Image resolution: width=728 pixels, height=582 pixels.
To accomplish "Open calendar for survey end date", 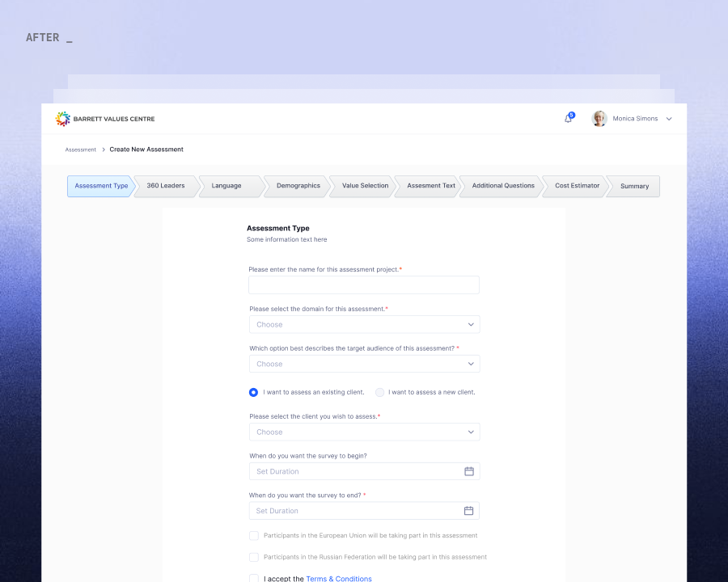I will point(468,511).
